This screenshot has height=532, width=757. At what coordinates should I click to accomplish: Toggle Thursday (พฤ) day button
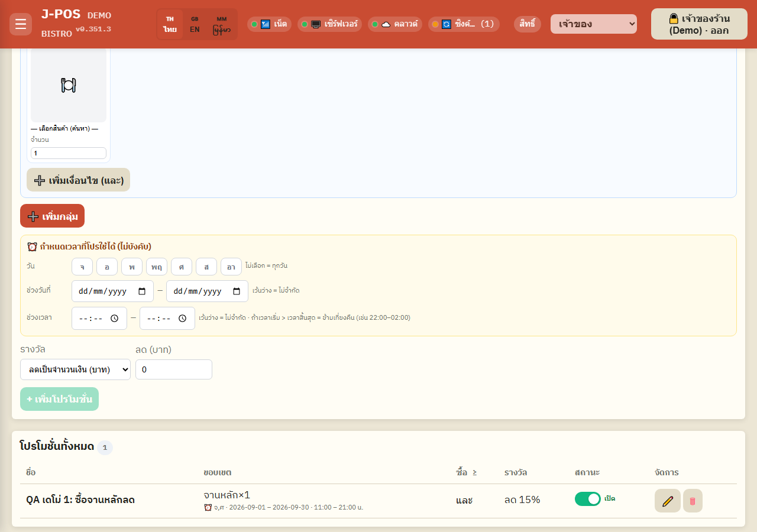tap(157, 267)
